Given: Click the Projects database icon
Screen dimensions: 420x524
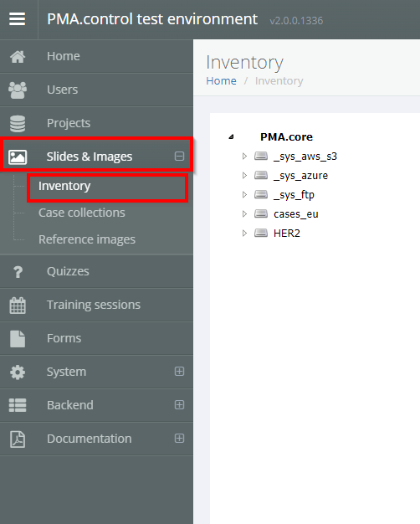Looking at the screenshot, I should click(x=18, y=123).
